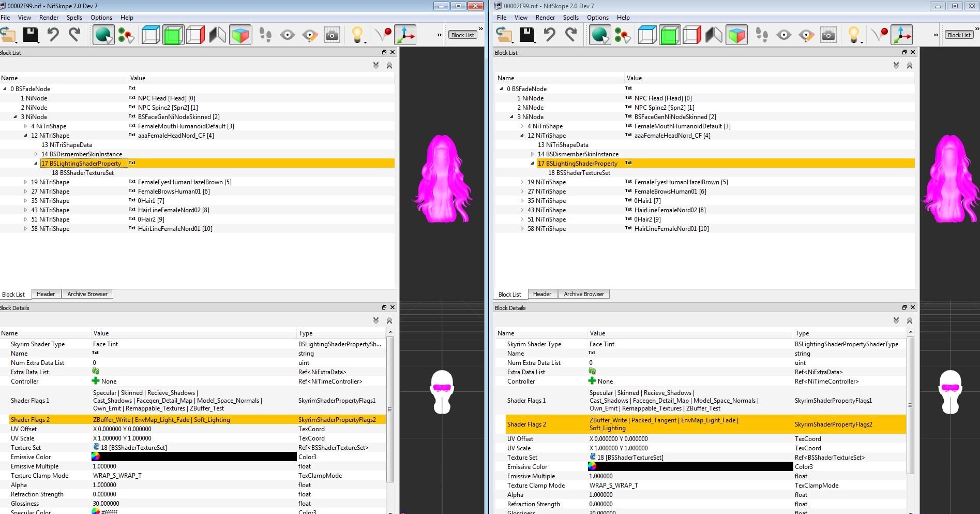Toggle Select Object mode in left window
The image size is (980, 514).
pyautogui.click(x=103, y=35)
